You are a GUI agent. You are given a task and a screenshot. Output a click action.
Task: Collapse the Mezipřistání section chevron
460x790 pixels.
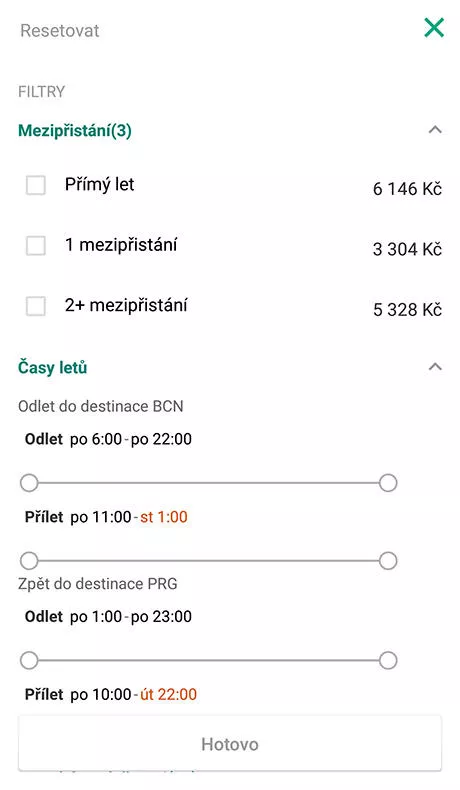click(x=435, y=130)
